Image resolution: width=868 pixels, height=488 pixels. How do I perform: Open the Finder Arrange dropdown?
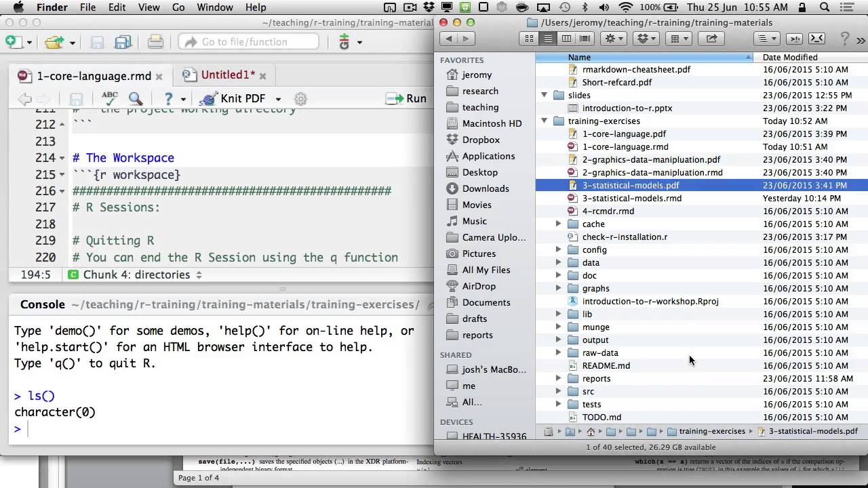(679, 39)
